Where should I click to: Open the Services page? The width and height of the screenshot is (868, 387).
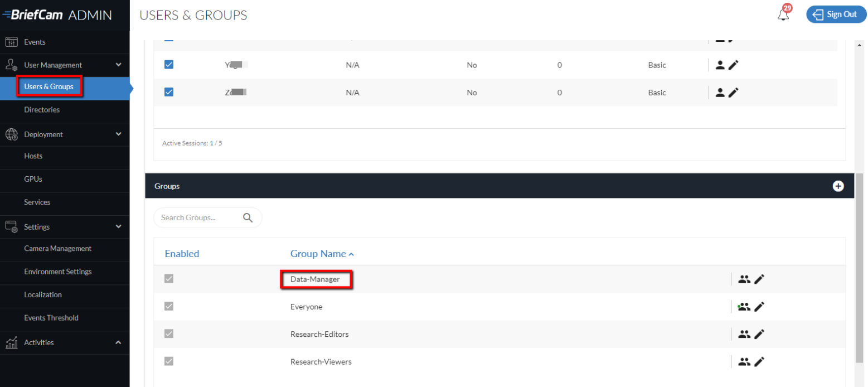[37, 202]
